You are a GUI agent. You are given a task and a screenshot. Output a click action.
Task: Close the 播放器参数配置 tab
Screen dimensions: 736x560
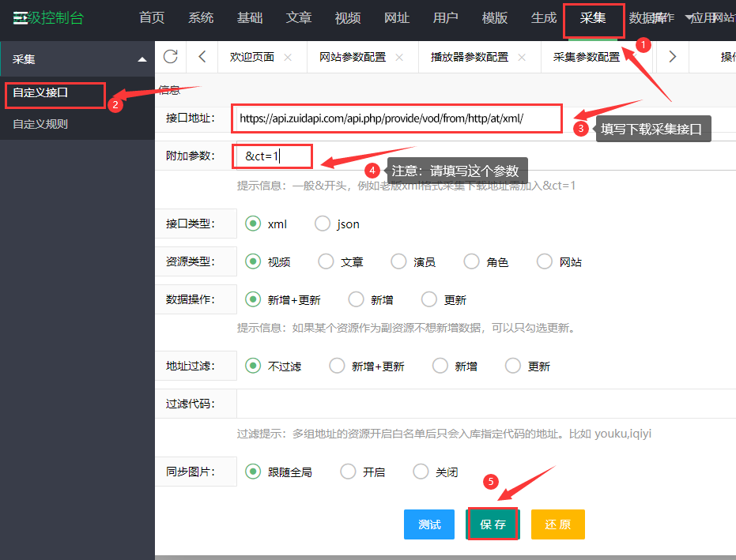pos(522,57)
